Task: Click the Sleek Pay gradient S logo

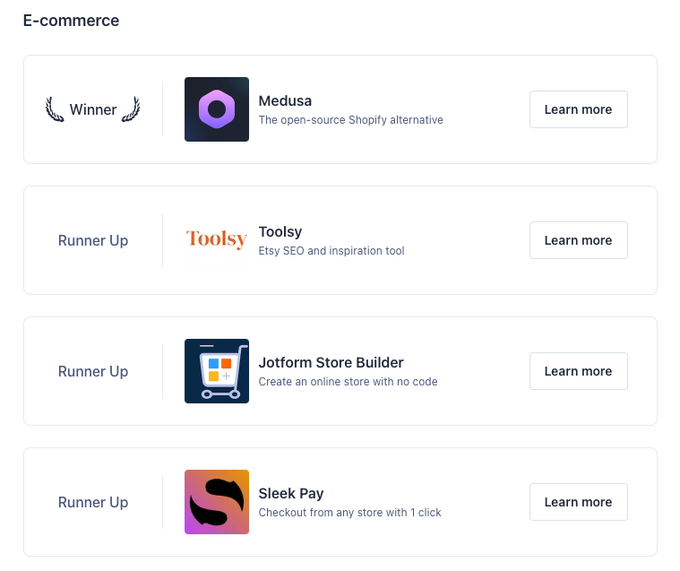Action: coord(216,502)
